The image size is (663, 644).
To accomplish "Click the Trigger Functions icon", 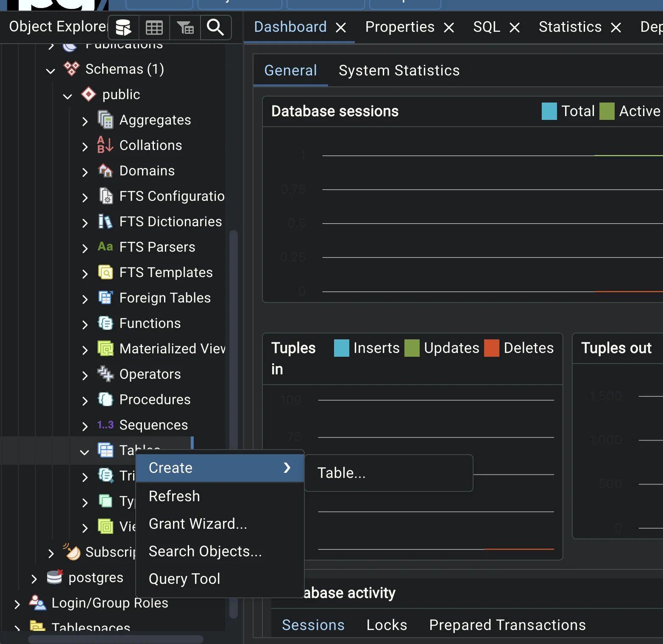I will tap(106, 475).
